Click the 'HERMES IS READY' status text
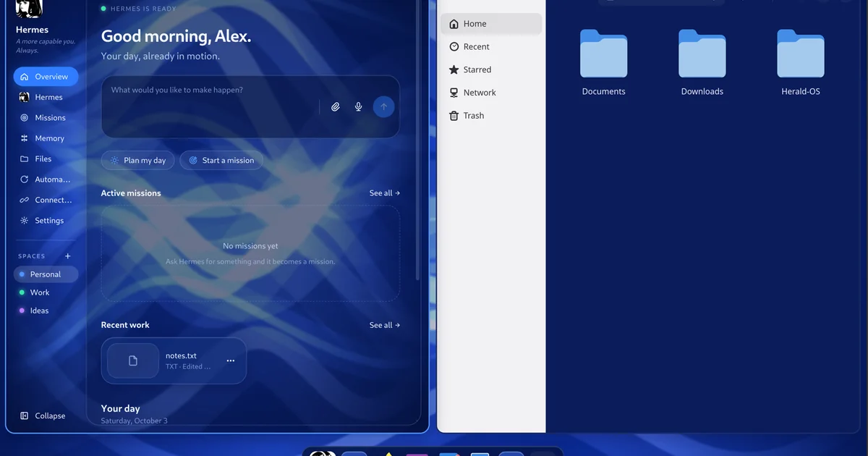This screenshot has height=456, width=868. point(143,9)
